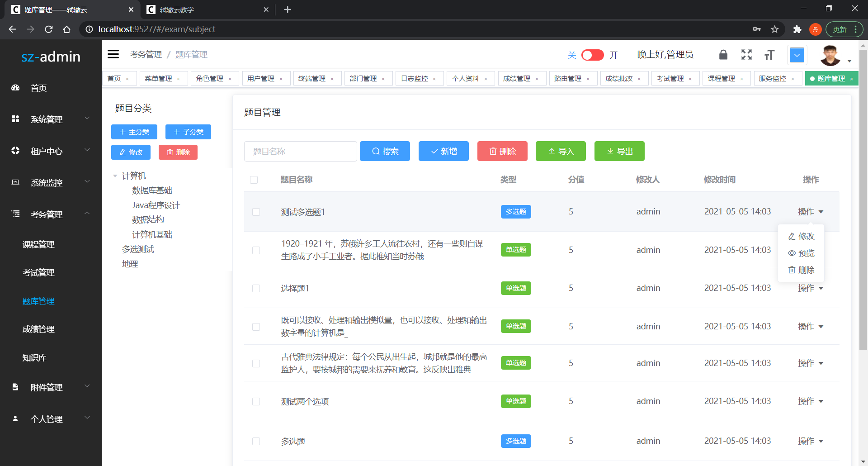Select the 租户中心 sidebar icon

15,151
